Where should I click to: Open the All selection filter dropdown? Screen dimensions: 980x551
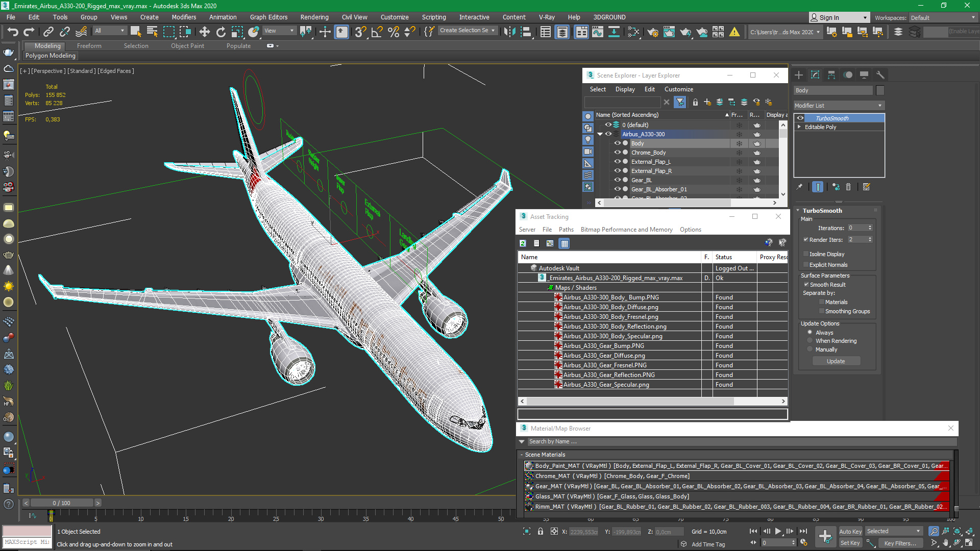coord(109,31)
